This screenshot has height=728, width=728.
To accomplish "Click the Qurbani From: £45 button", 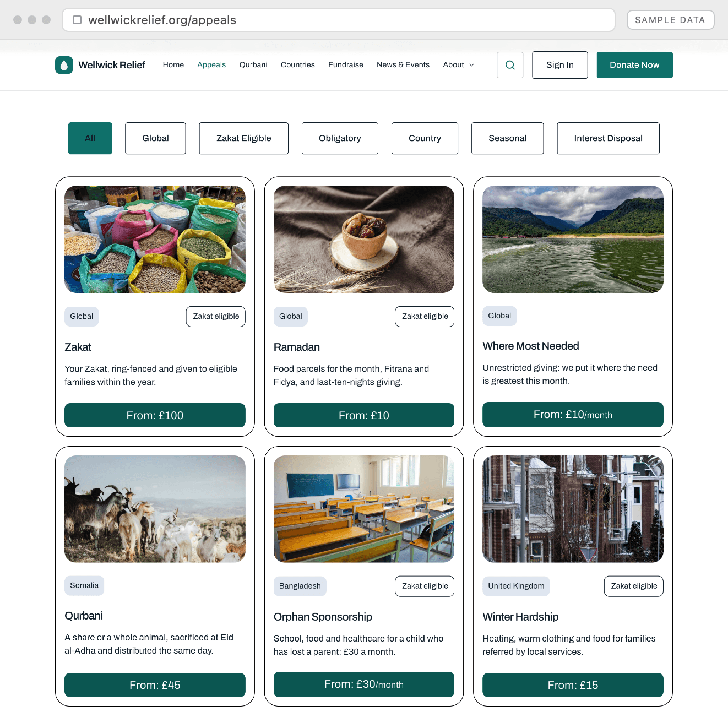I will [x=155, y=685].
